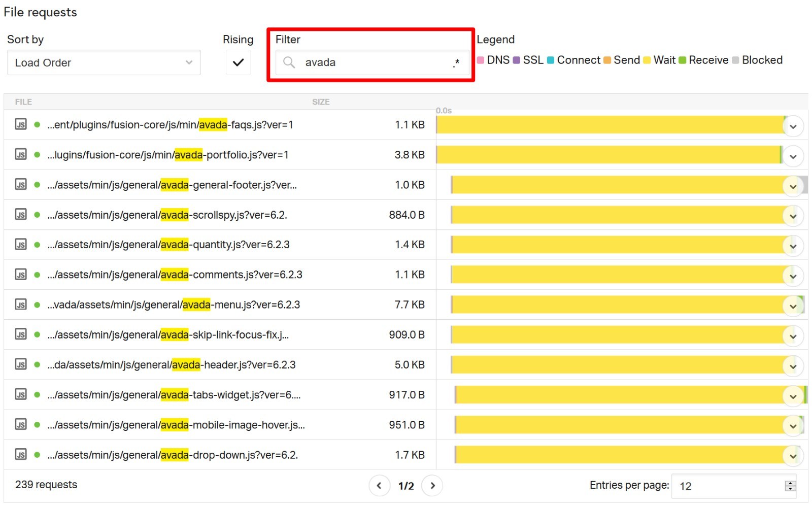Screen dimensions: 812x506
Task: Expand details for avada-menu.js request
Action: point(793,306)
